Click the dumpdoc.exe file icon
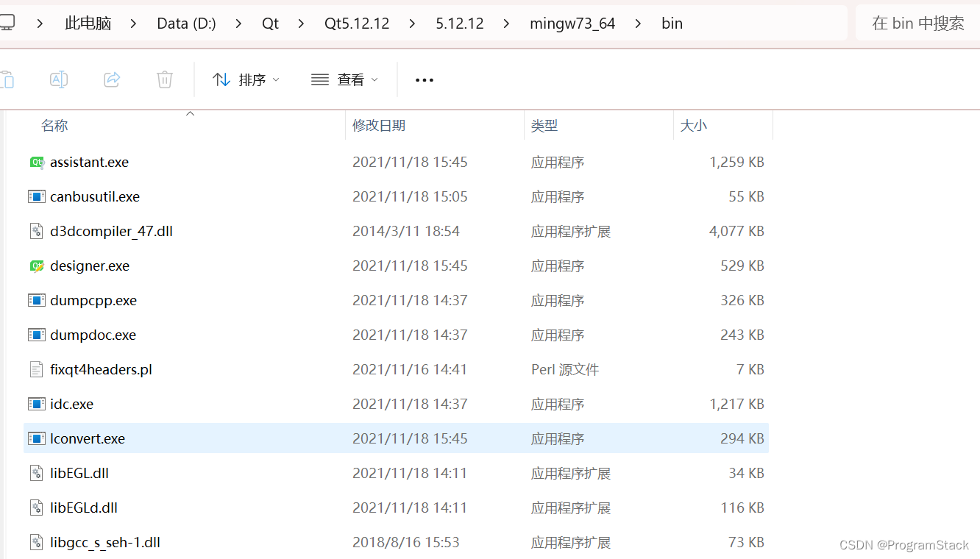The height and width of the screenshot is (559, 980). (x=37, y=335)
